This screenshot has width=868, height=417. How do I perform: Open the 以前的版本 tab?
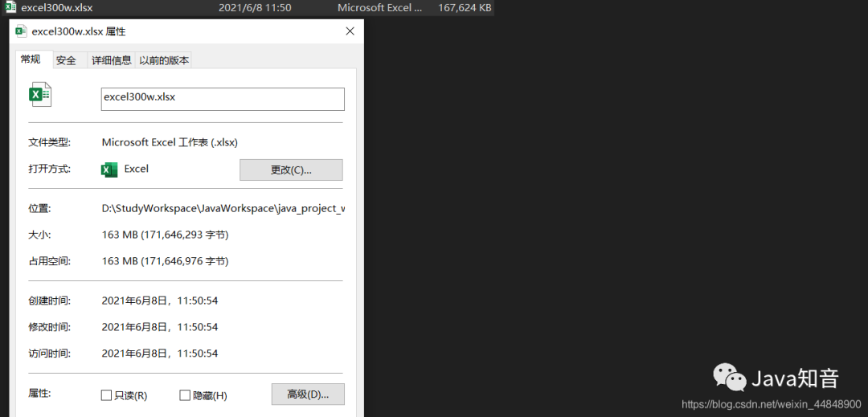164,61
